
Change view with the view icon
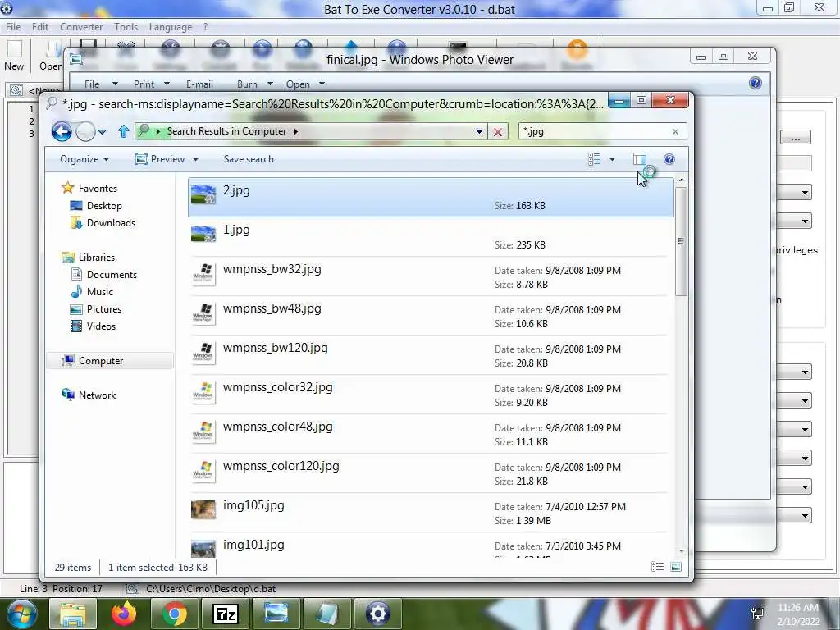click(594, 159)
